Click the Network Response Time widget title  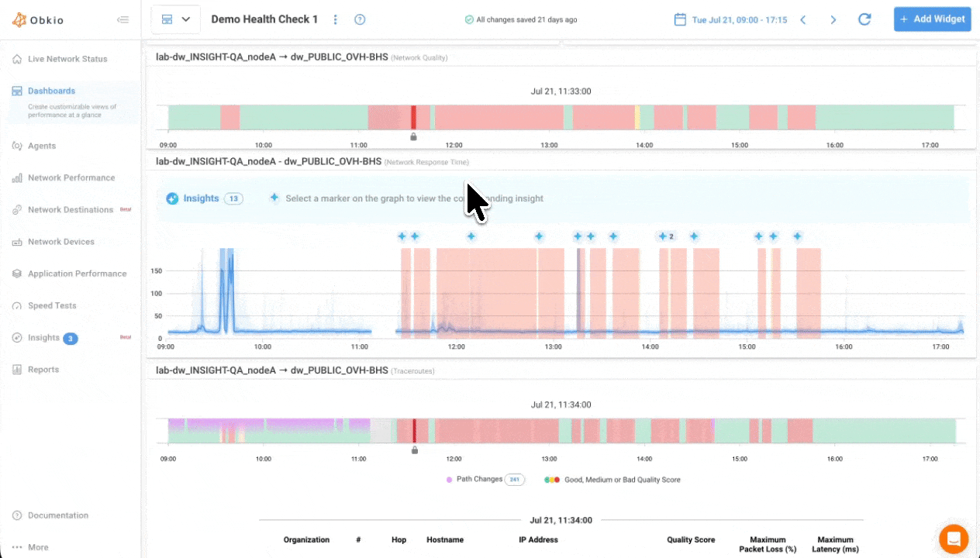(x=312, y=162)
